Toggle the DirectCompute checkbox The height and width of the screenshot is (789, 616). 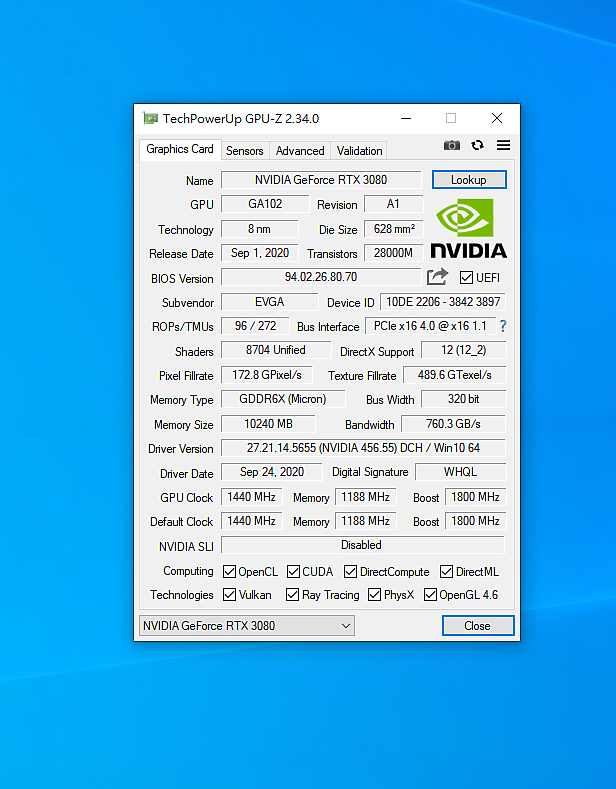click(x=351, y=572)
